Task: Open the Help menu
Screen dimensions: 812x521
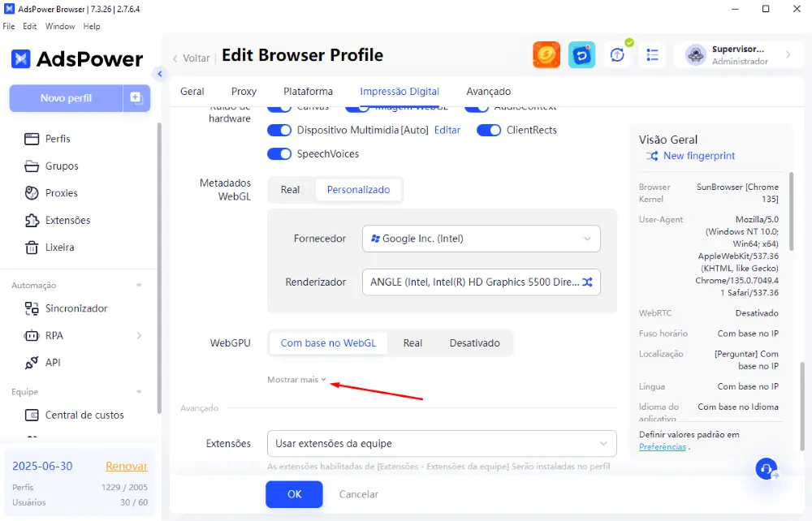Action: click(92, 27)
